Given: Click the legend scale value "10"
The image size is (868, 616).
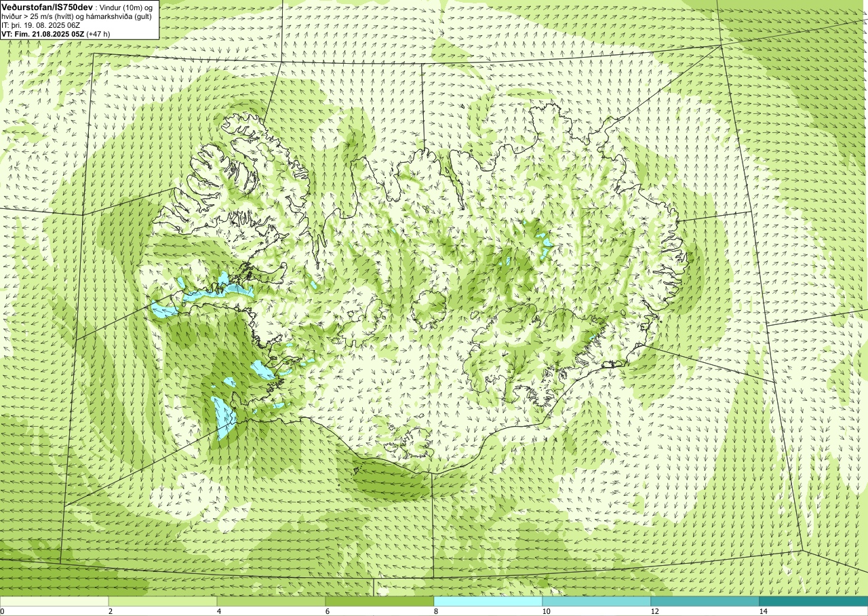Looking at the screenshot, I should [547, 611].
